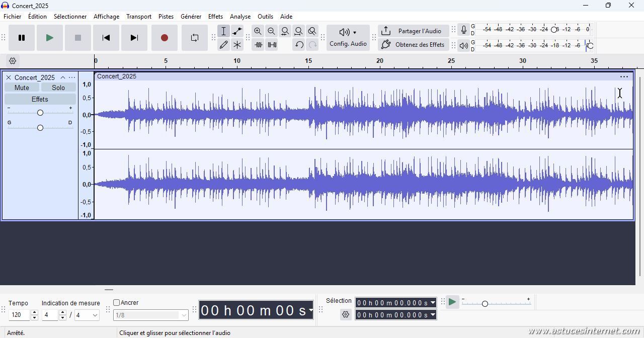Open the Config. Audio dropdown
This screenshot has width=644, height=338.
[x=348, y=38]
